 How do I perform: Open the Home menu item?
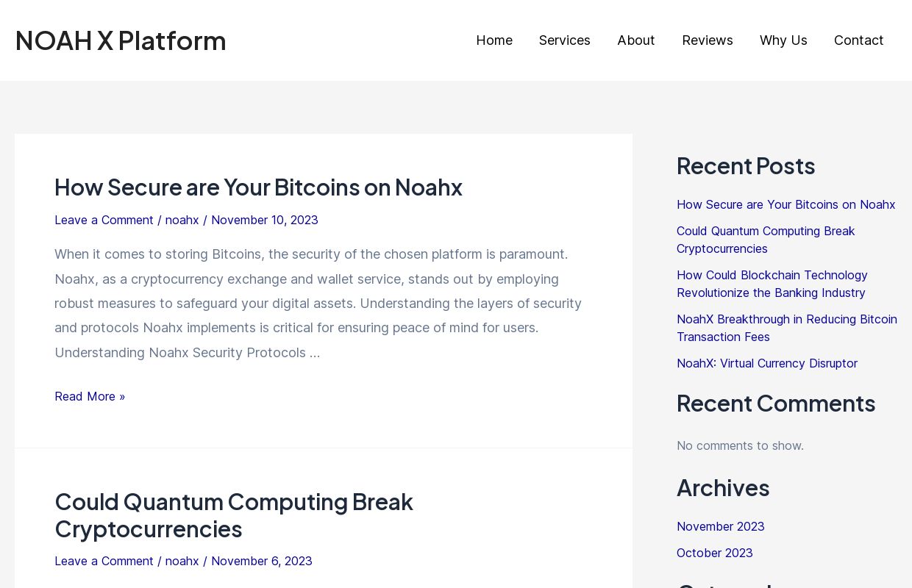point(494,40)
